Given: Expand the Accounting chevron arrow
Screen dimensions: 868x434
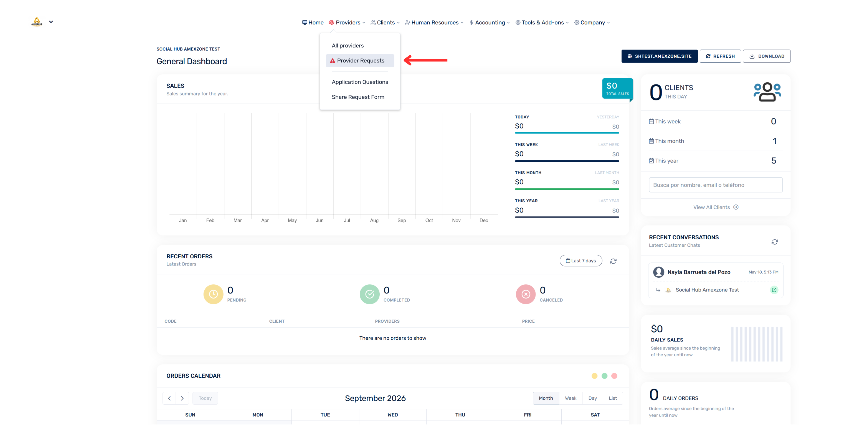Looking at the screenshot, I should click(508, 23).
